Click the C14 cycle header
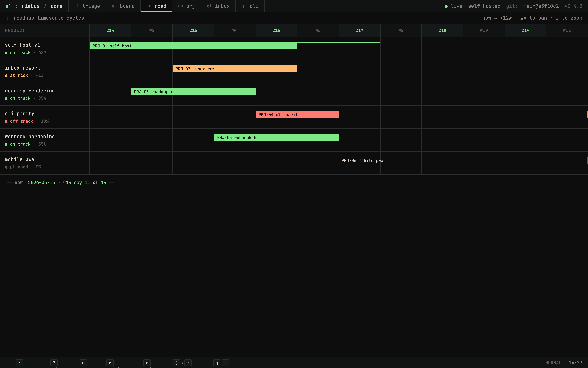Image resolution: width=588 pixels, height=368 pixels. (x=110, y=30)
